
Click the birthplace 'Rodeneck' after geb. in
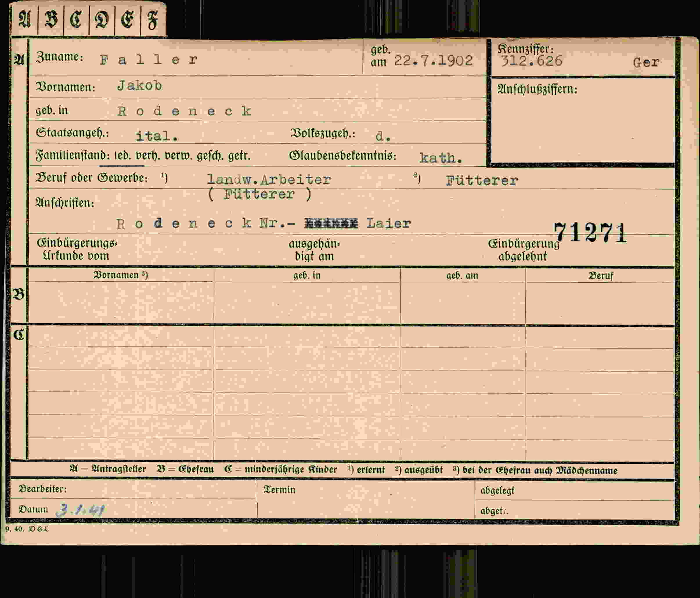(x=184, y=111)
